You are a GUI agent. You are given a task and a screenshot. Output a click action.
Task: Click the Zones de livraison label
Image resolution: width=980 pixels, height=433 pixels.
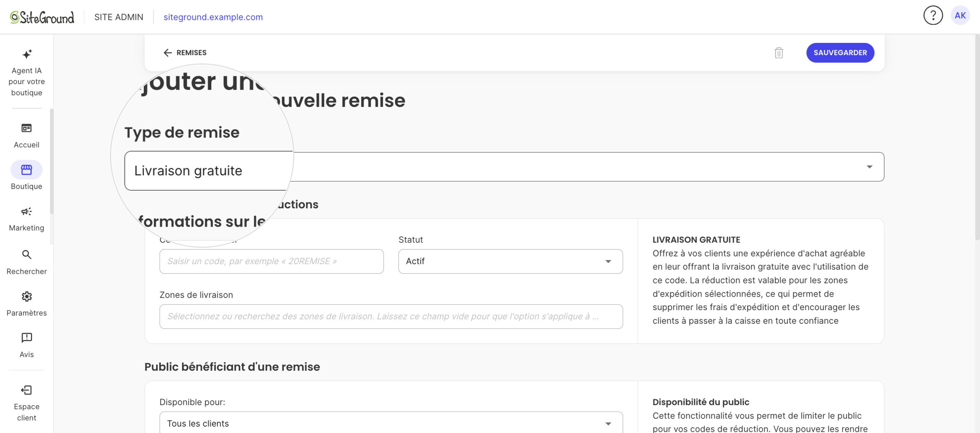click(x=196, y=295)
